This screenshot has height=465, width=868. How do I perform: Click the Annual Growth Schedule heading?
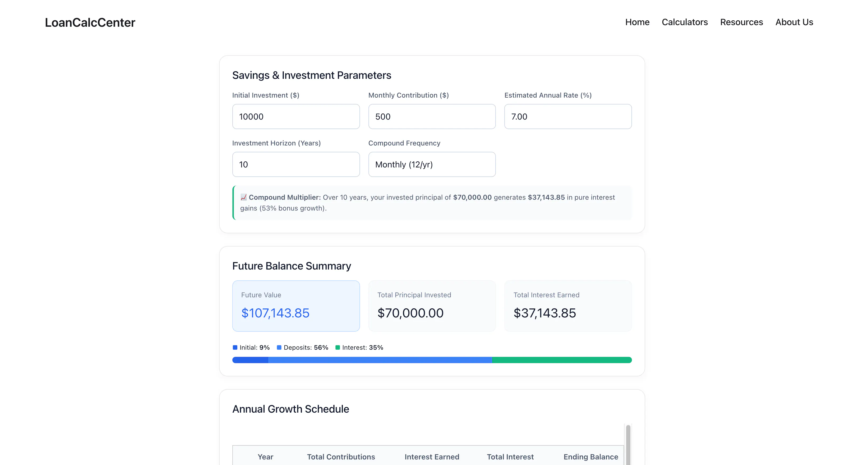pyautogui.click(x=290, y=409)
